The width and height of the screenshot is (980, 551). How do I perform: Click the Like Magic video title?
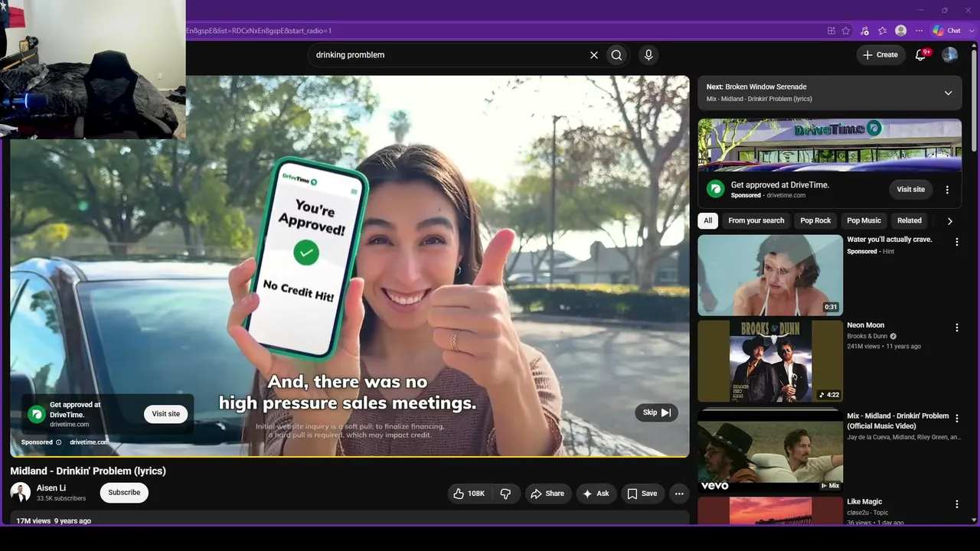(864, 502)
